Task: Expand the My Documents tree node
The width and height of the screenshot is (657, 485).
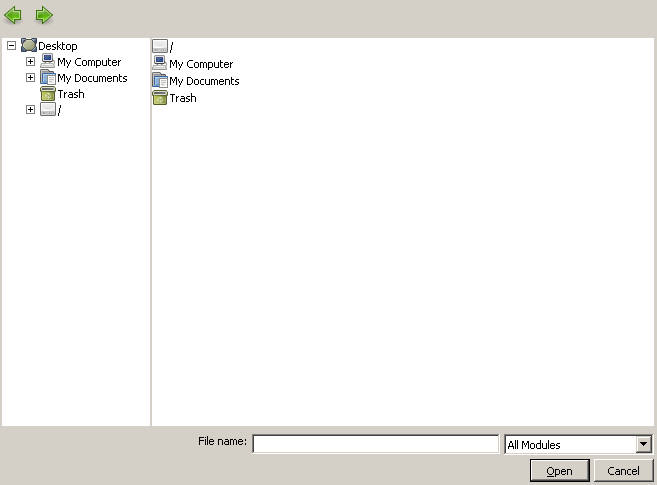Action: coord(30,78)
